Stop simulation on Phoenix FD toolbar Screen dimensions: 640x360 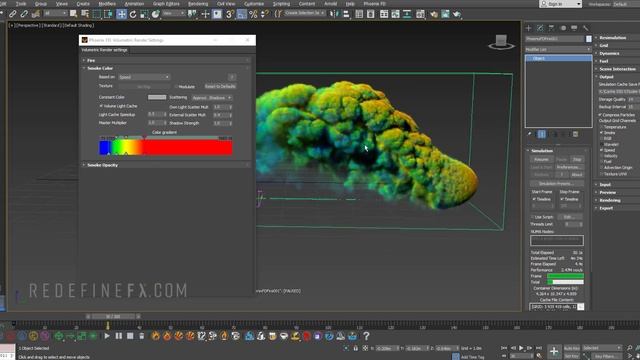pyautogui.click(x=130, y=336)
